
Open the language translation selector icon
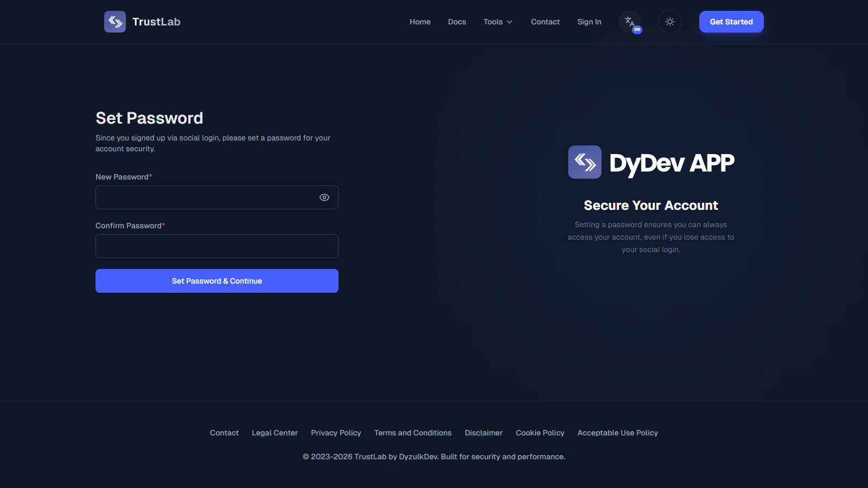(x=630, y=22)
